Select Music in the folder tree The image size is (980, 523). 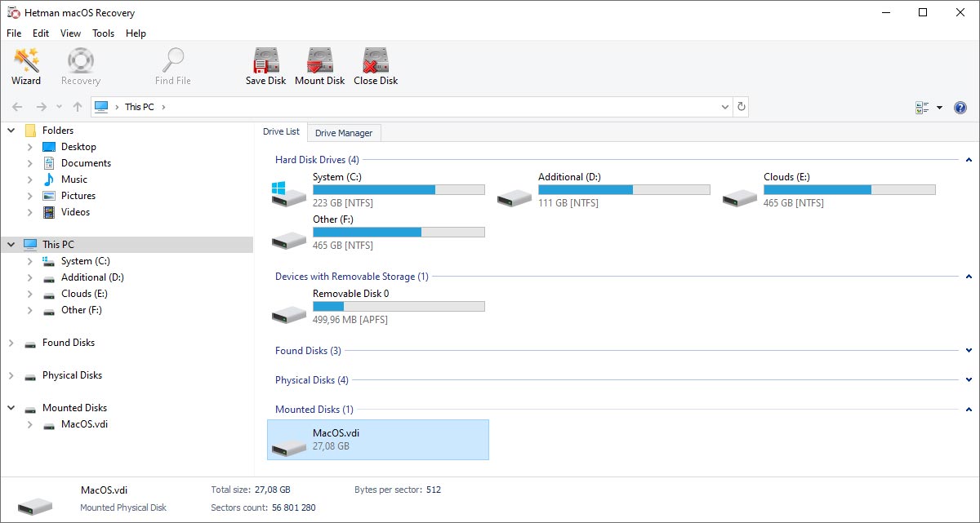click(74, 180)
